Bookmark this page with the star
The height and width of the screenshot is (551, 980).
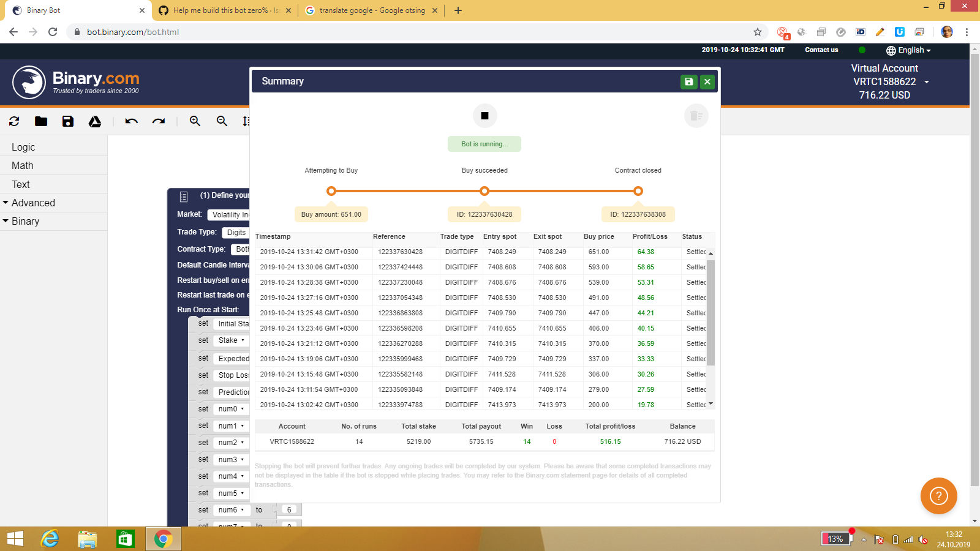(x=758, y=32)
